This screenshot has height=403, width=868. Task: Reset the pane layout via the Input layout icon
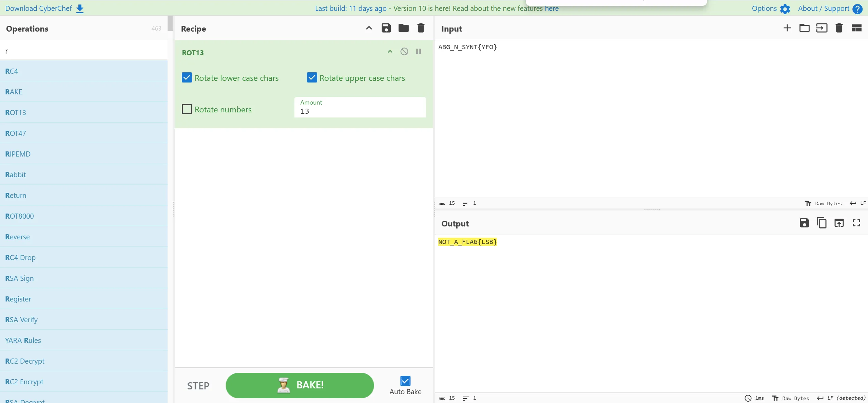pyautogui.click(x=856, y=28)
